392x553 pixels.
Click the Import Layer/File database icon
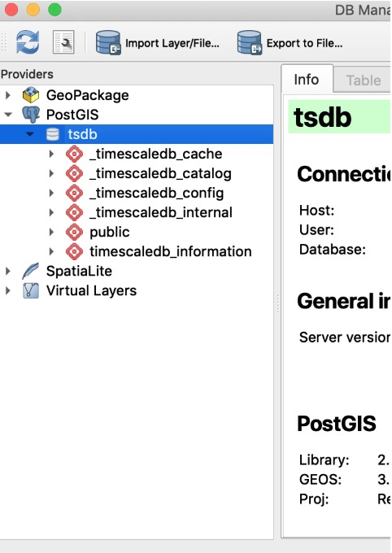point(108,42)
